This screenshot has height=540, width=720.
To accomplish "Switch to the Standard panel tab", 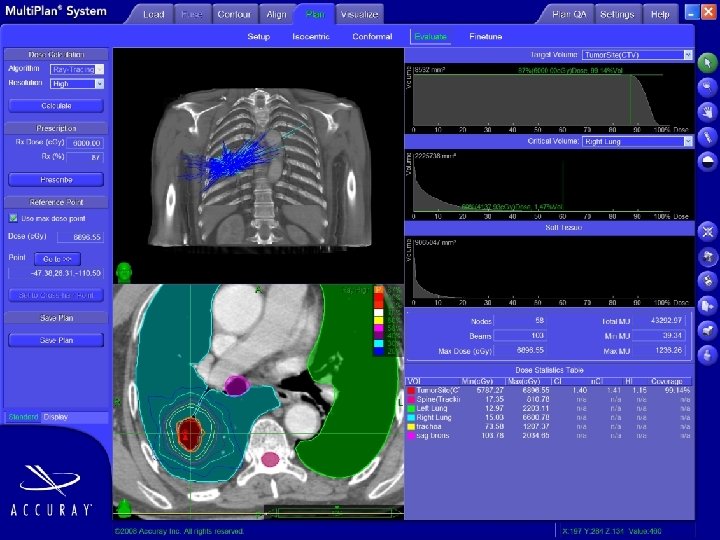I will click(x=23, y=417).
